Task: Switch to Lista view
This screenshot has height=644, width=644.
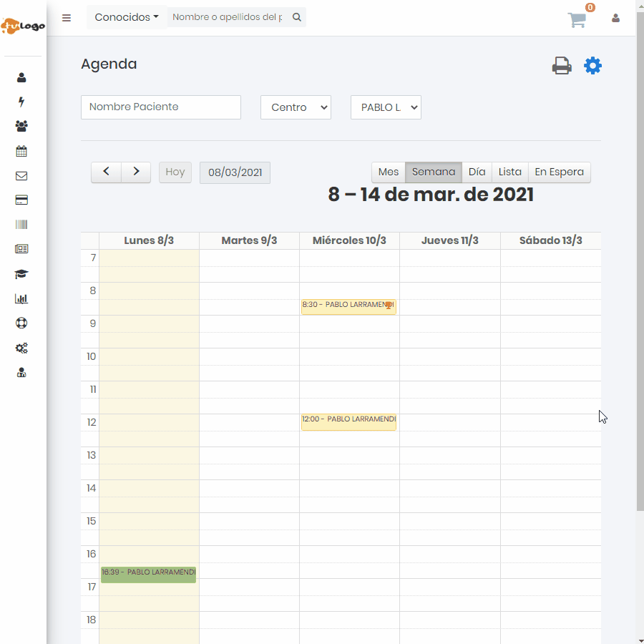Action: pos(509,172)
